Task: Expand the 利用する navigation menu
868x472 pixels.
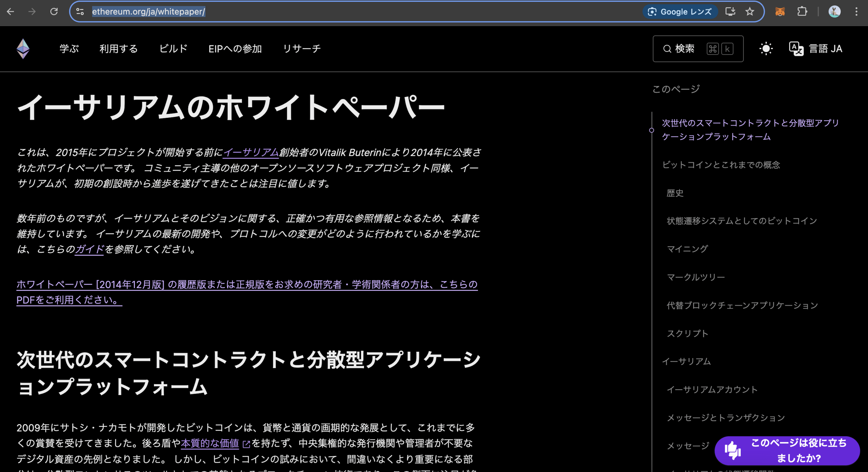Action: coord(119,49)
